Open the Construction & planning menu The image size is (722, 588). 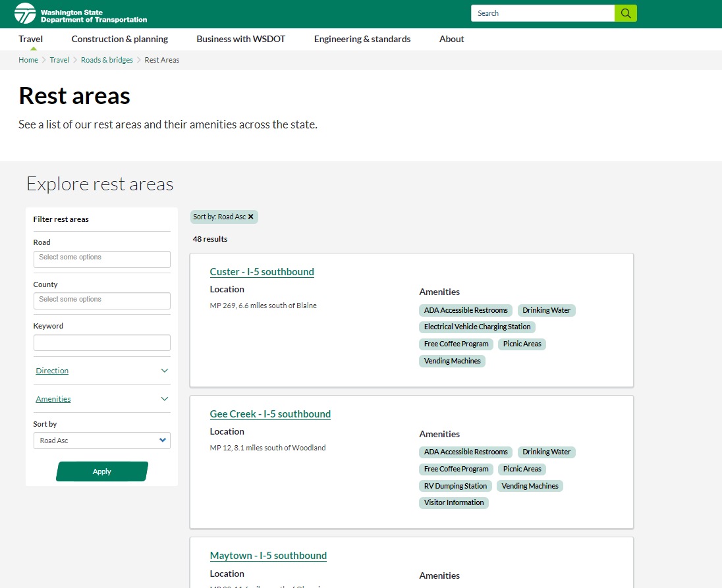click(120, 39)
